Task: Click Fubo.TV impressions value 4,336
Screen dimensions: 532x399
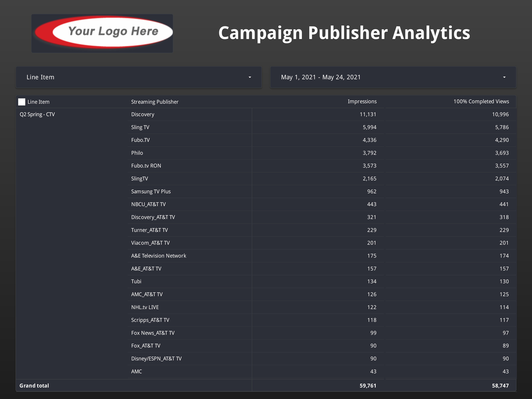Action: click(370, 140)
